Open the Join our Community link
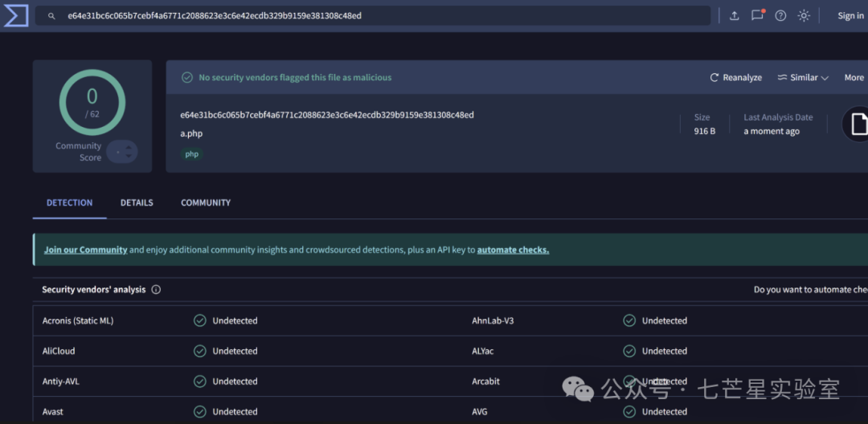The image size is (868, 424). [85, 250]
